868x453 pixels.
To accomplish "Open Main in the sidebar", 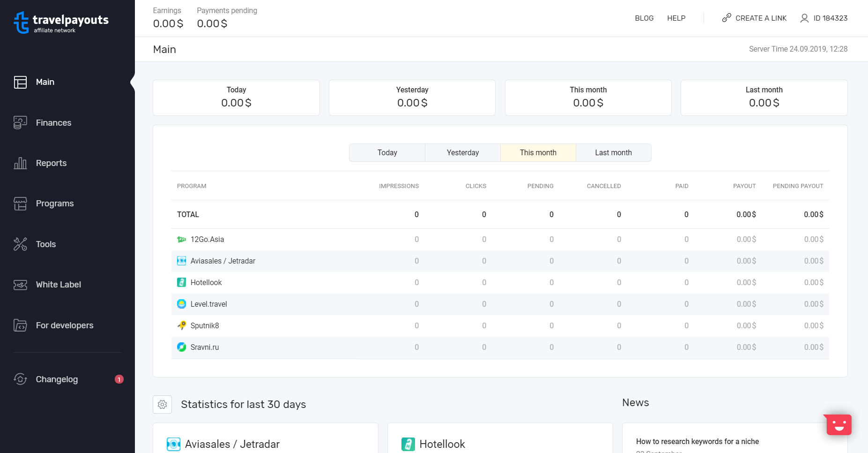I will tap(45, 82).
